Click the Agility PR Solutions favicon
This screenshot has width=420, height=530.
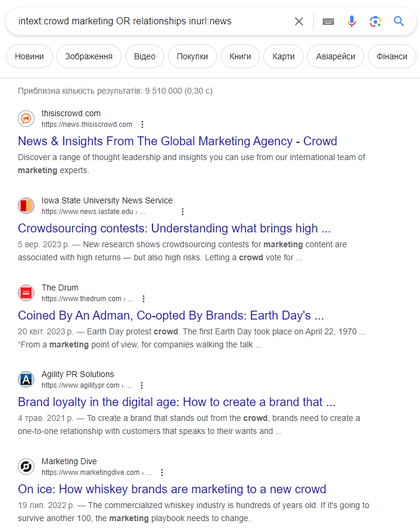pos(26,379)
